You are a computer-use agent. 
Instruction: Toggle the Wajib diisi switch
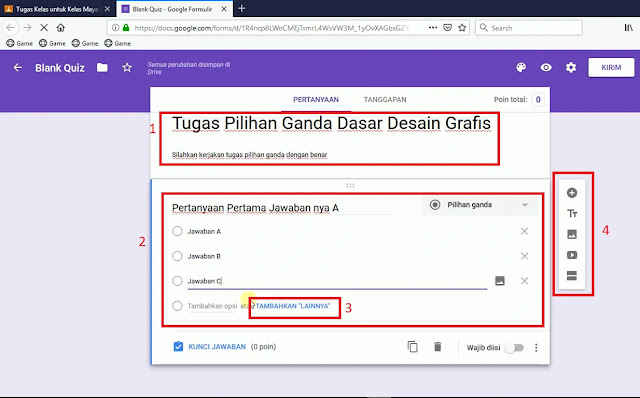[x=514, y=348]
